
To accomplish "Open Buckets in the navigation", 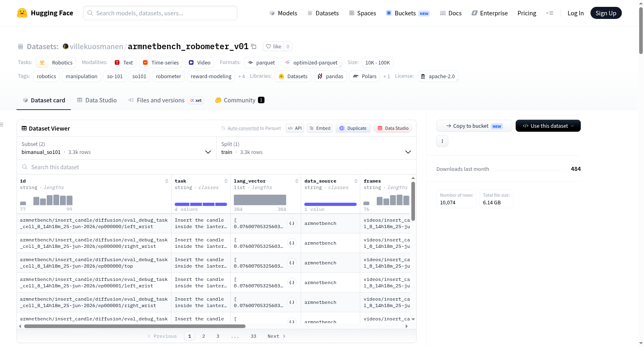I will pos(408,13).
